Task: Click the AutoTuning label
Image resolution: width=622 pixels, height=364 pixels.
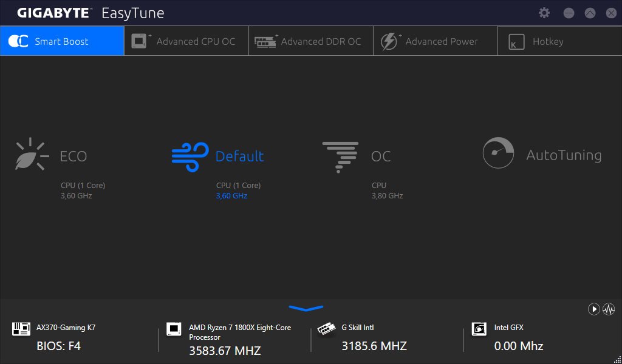Action: coord(563,155)
